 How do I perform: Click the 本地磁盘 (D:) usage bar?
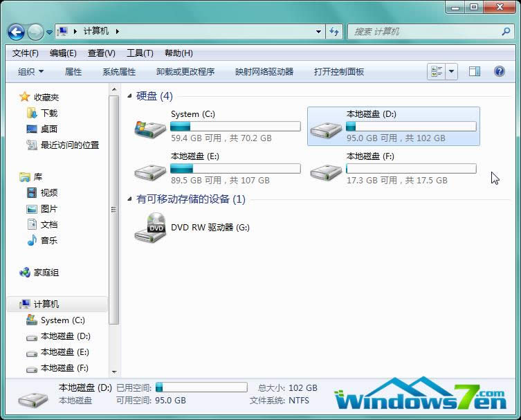[411, 127]
